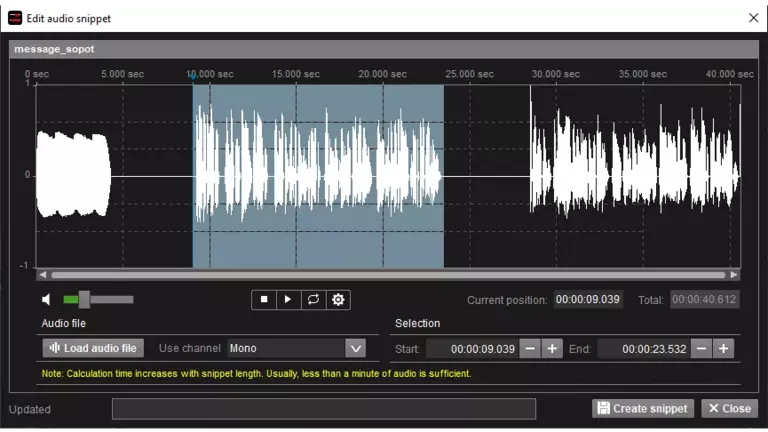Open playback settings gear
The height and width of the screenshot is (432, 768).
tap(338, 299)
